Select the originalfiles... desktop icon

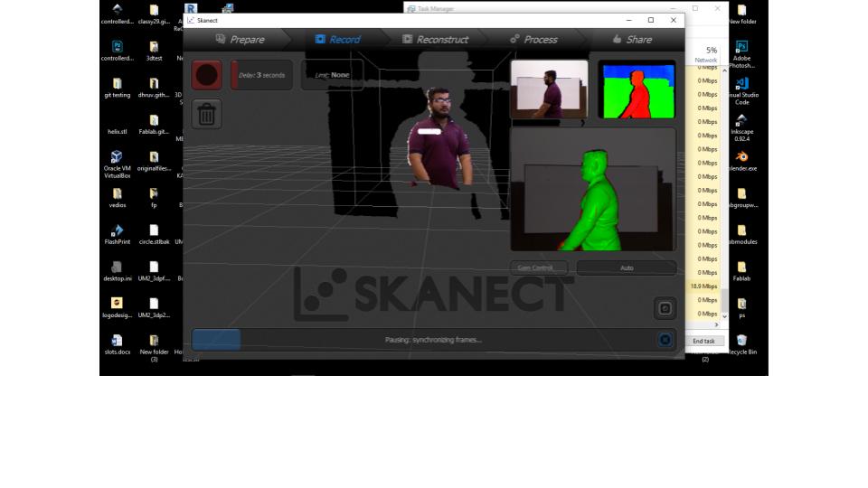(x=154, y=161)
